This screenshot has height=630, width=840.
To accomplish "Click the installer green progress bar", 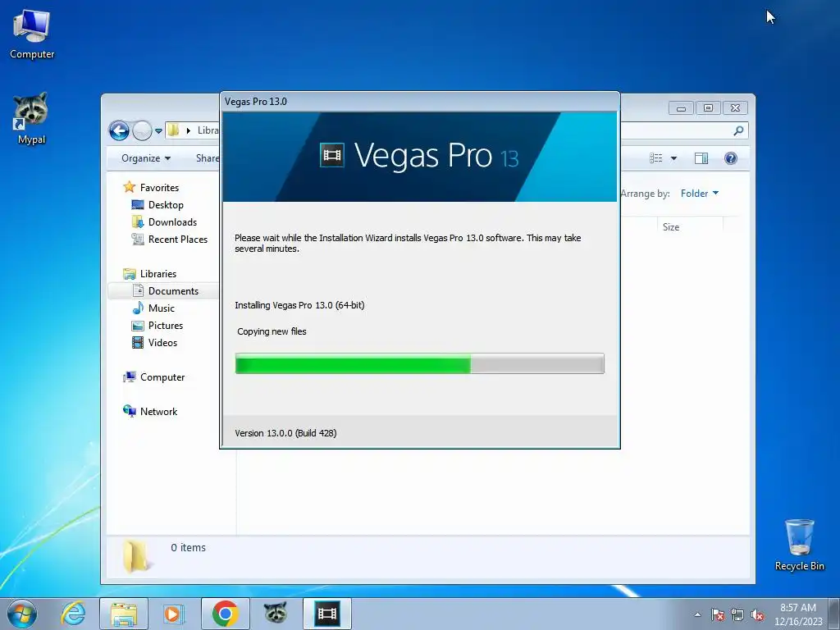I will coord(419,363).
